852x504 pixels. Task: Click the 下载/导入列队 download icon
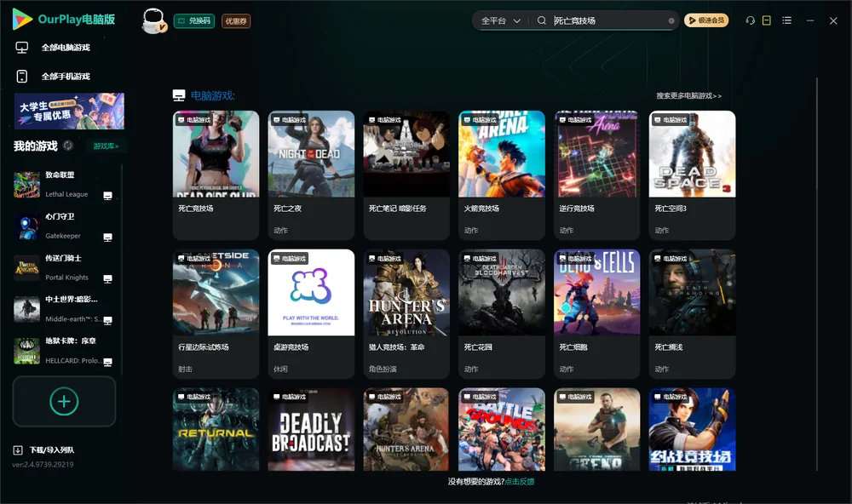coord(18,450)
